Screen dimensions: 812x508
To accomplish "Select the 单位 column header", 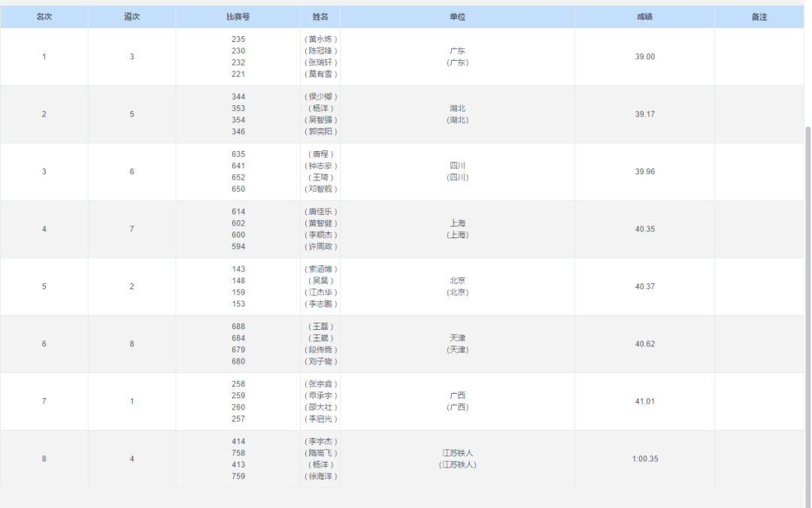I will pyautogui.click(x=457, y=17).
